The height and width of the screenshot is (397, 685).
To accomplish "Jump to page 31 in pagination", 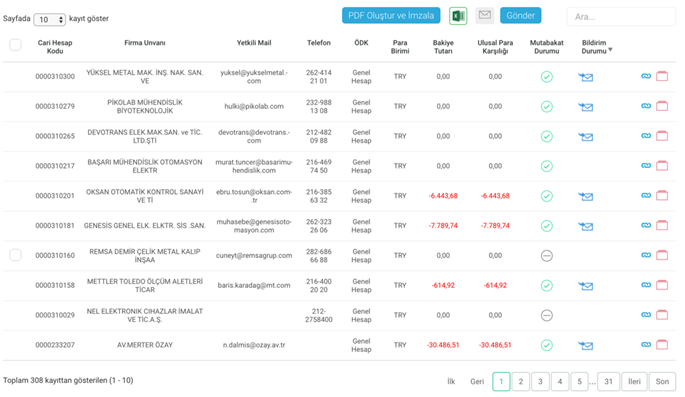I will click(608, 381).
